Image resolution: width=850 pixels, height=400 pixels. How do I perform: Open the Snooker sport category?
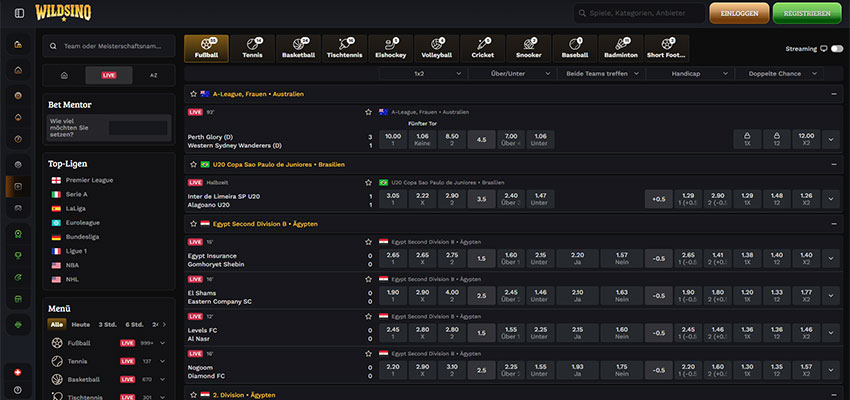[x=529, y=49]
